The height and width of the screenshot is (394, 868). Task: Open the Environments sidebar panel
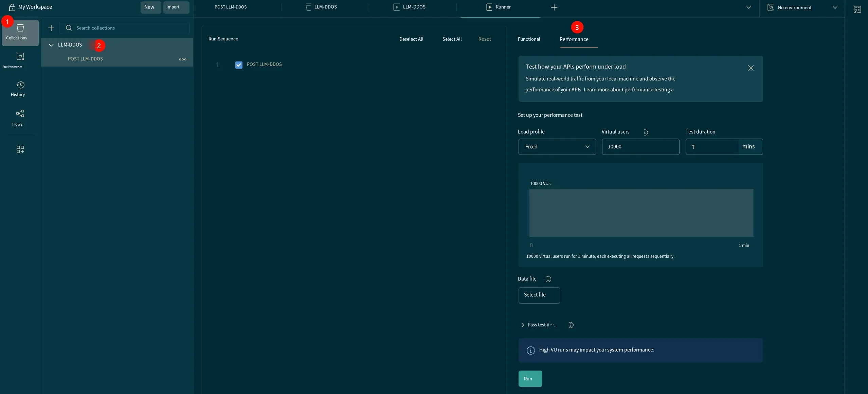pos(20,60)
